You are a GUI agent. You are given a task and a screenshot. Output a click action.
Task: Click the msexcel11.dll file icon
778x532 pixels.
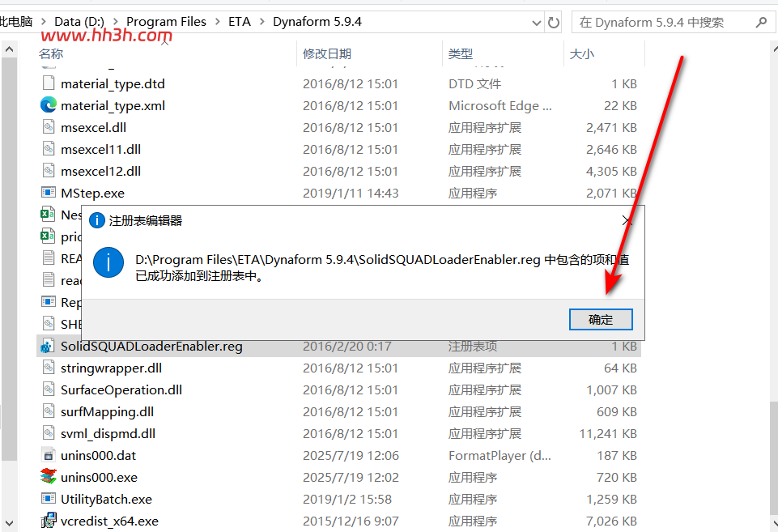pyautogui.click(x=48, y=149)
